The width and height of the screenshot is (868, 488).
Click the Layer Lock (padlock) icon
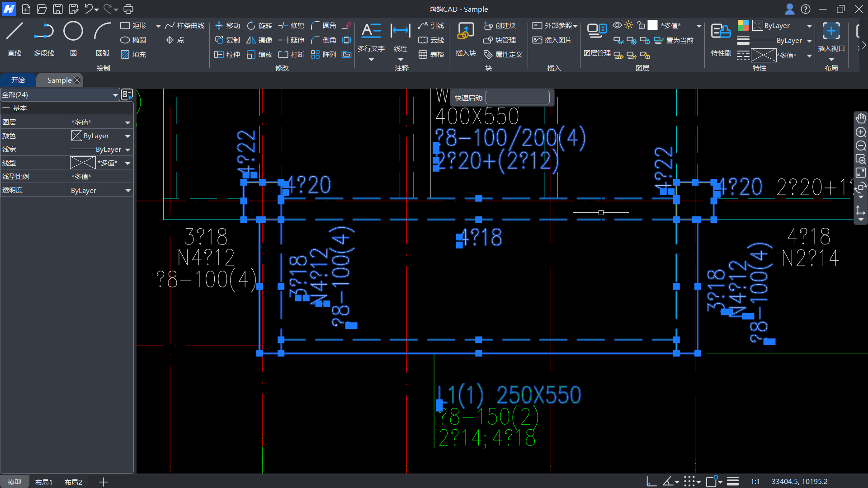tap(641, 25)
